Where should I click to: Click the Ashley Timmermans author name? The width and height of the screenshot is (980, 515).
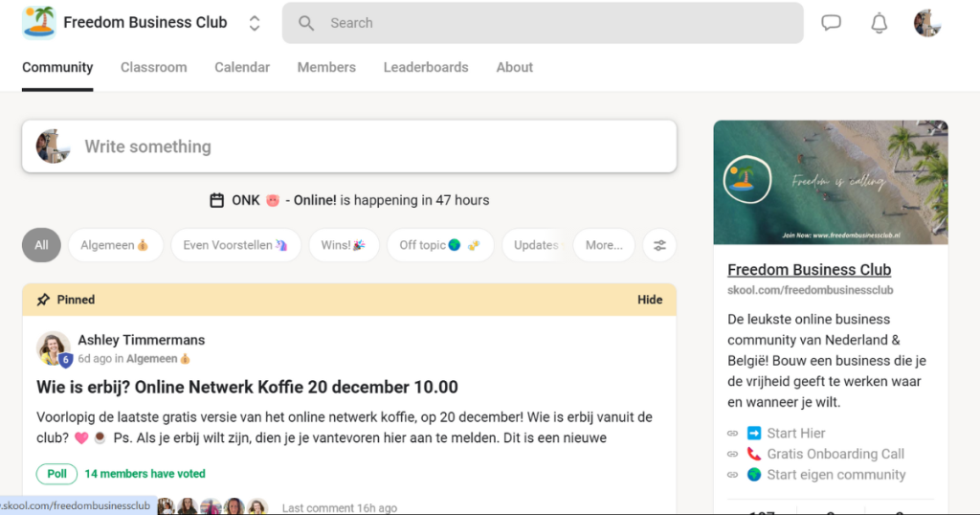tap(142, 340)
